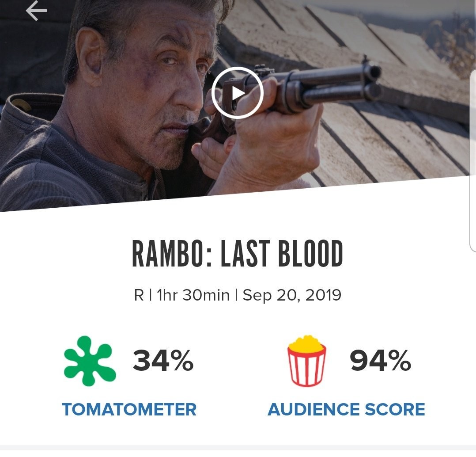Pull the edge panel handle on right side
Viewport: 476px width, 457px height.
pyautogui.click(x=473, y=159)
